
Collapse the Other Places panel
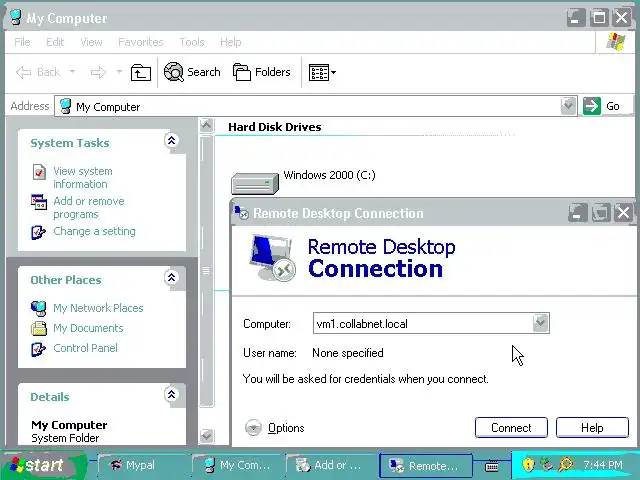172,278
